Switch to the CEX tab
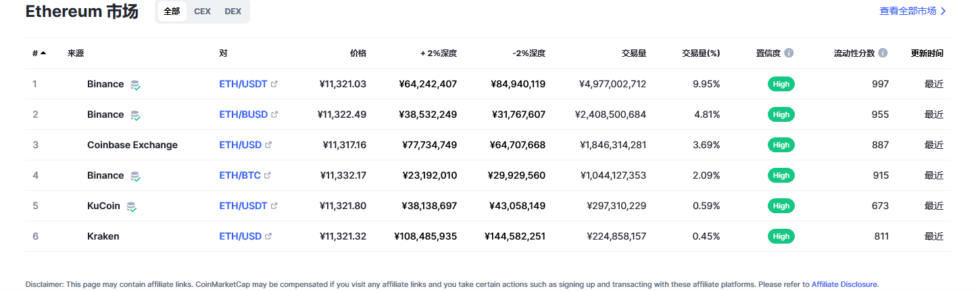The height and width of the screenshot is (291, 980). click(x=202, y=12)
